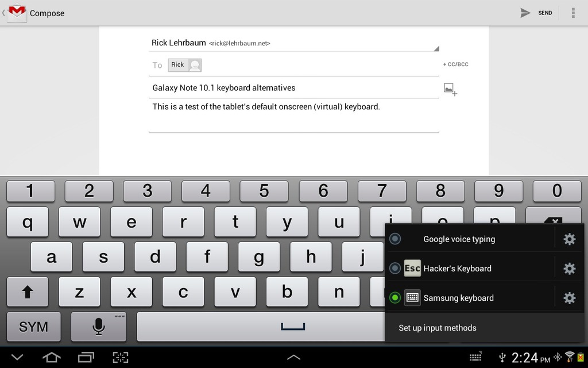588x368 pixels.
Task: Open Google voice typing settings
Action: pos(569,239)
